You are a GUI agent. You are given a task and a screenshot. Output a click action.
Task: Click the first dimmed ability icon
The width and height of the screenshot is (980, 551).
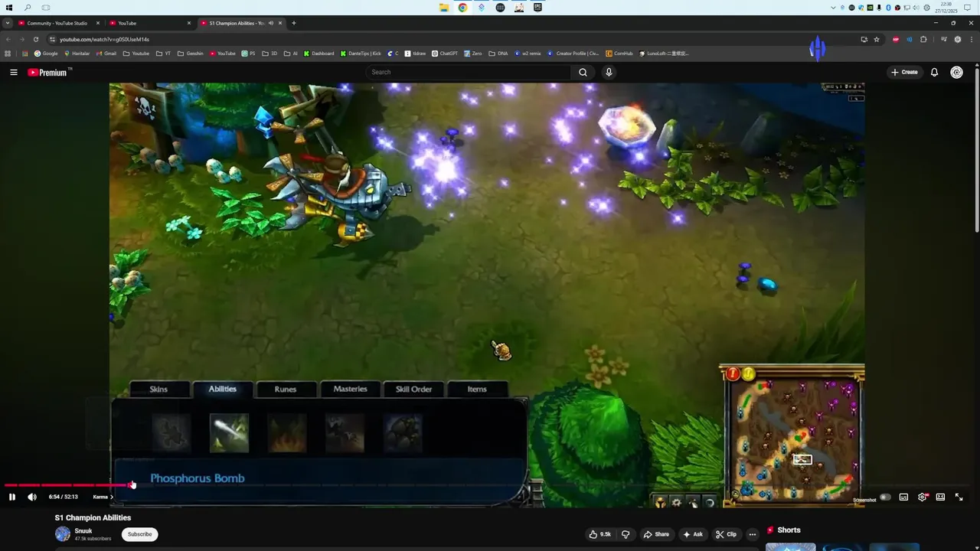point(171,433)
